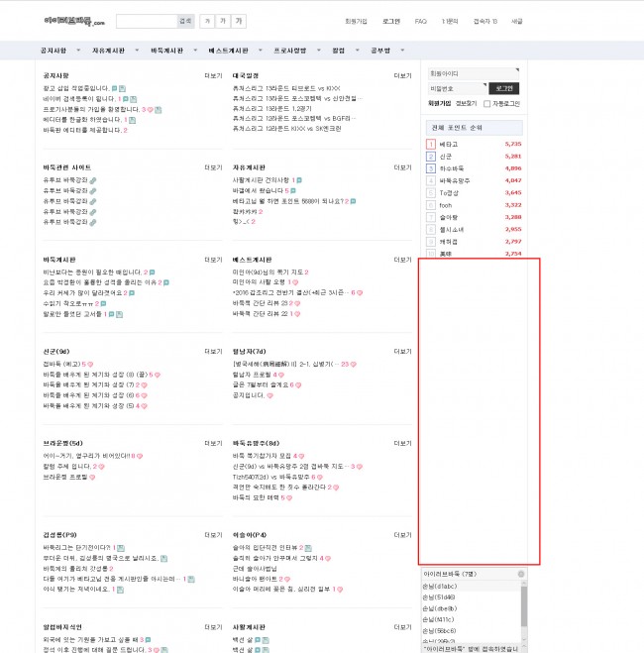Screen dimensions: 644x653
Task: Click the comment icon on the first 공지사항 post
Action: pos(114,88)
